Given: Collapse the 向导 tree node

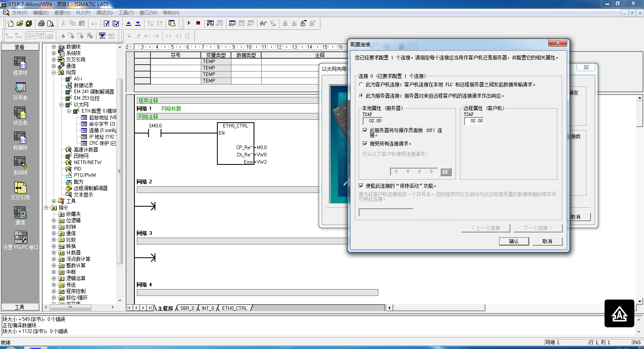Looking at the screenshot, I should [x=54, y=72].
